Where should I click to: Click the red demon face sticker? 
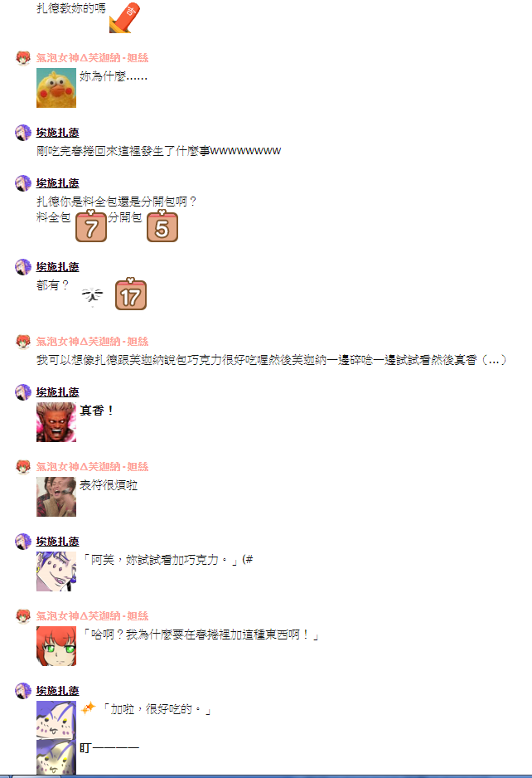(56, 422)
